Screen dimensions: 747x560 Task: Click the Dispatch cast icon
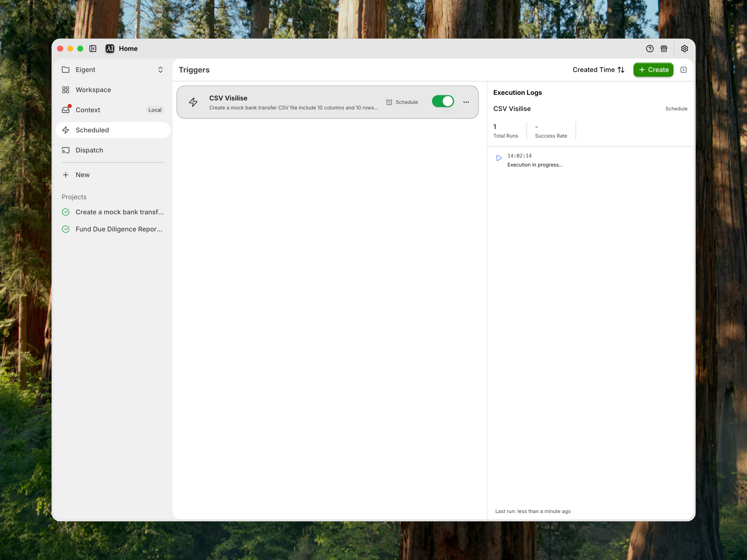coord(66,150)
